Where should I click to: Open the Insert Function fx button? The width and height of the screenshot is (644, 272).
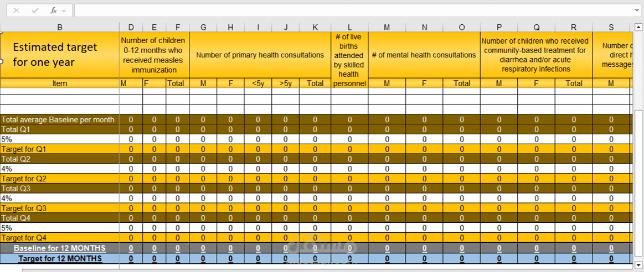point(53,11)
